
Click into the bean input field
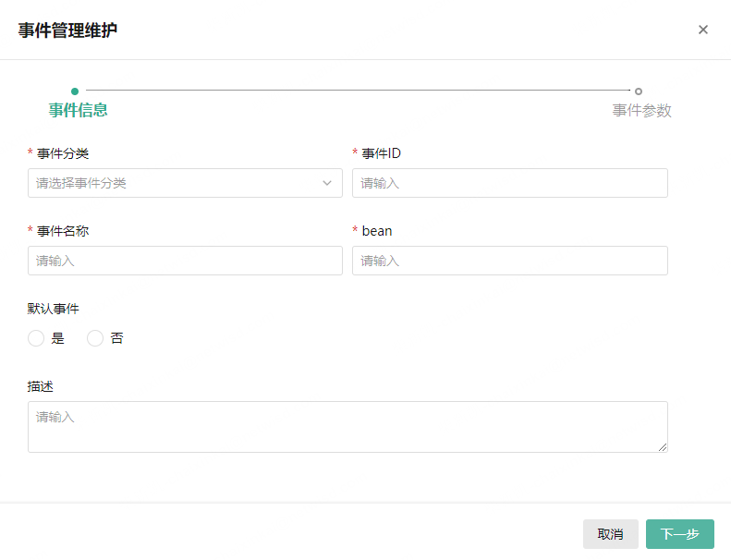(x=509, y=261)
